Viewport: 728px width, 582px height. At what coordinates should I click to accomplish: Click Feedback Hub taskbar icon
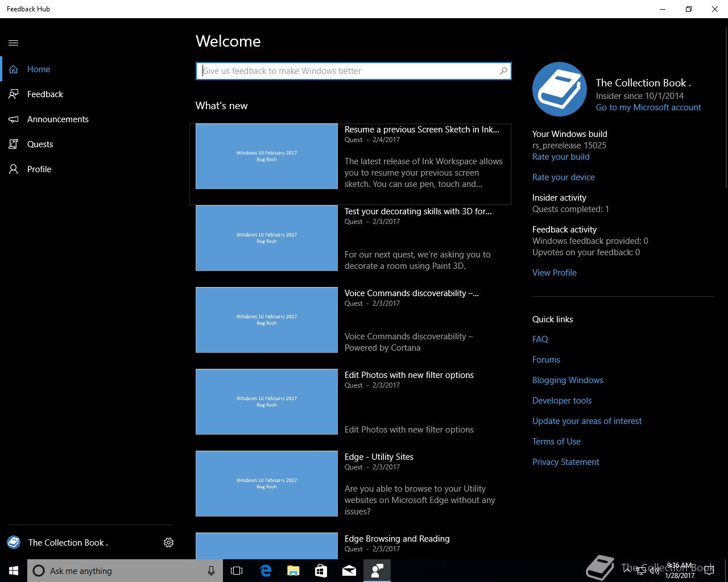tap(377, 571)
